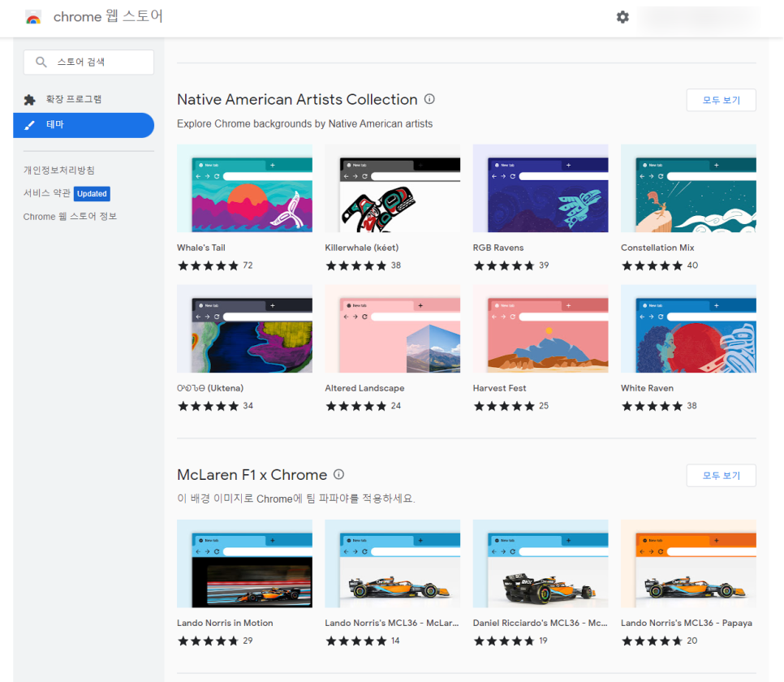Click the search magnifier icon
This screenshot has width=784, height=682.
pyautogui.click(x=41, y=62)
